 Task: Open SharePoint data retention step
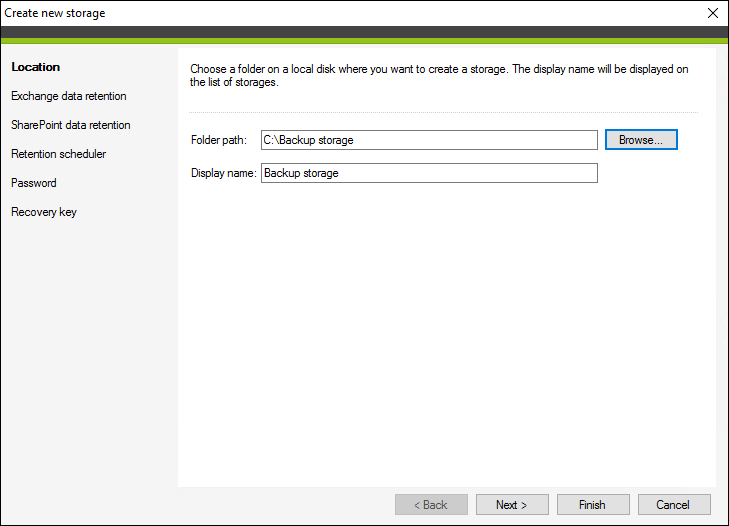71,125
